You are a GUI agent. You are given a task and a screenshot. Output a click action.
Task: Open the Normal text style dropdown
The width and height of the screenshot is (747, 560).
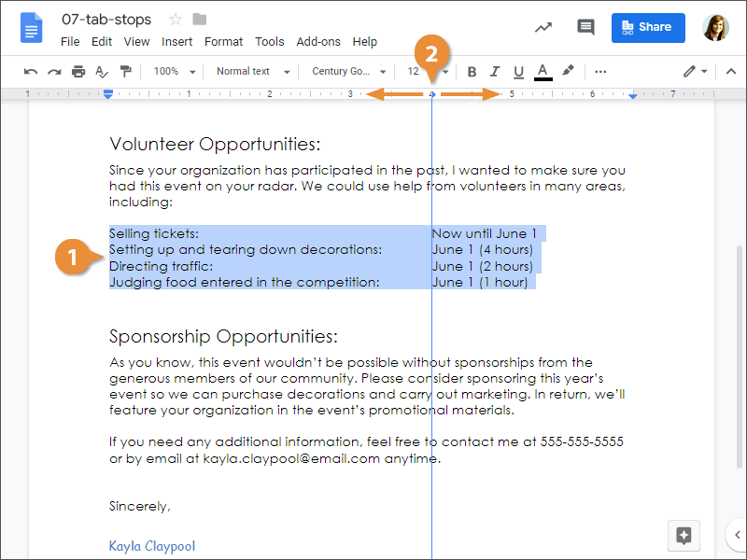click(x=253, y=72)
